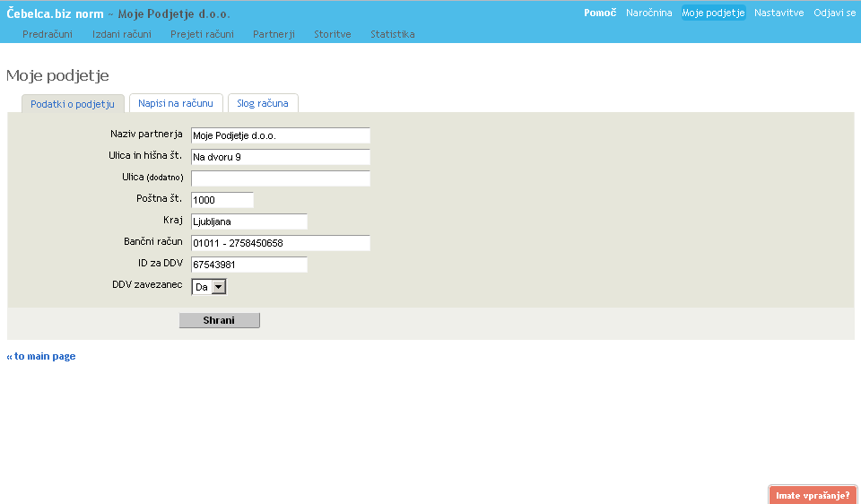Viewport: 861px width, 504px height.
Task: Click the 'Imate vprašanje?' help button
Action: tap(813, 495)
